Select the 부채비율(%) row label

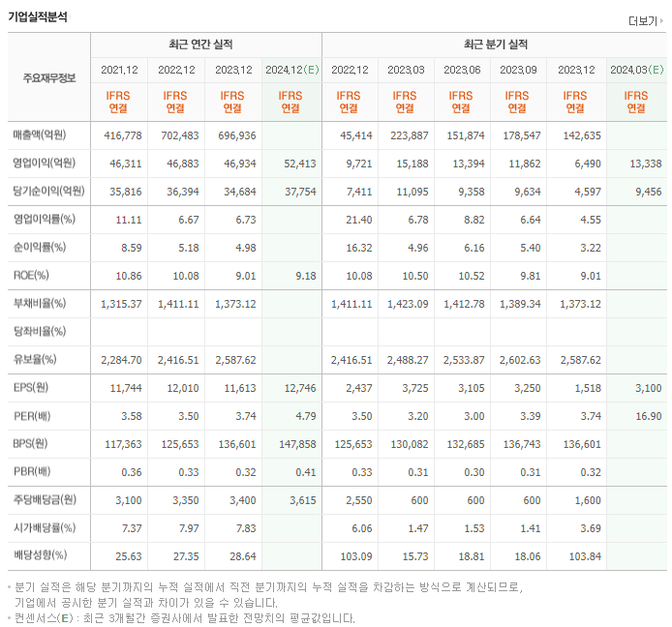[40, 303]
